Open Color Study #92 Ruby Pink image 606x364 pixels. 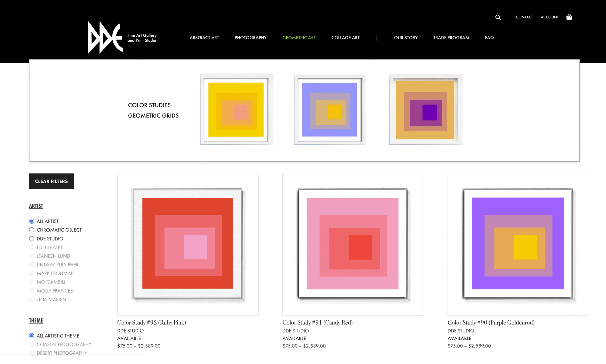(188, 244)
